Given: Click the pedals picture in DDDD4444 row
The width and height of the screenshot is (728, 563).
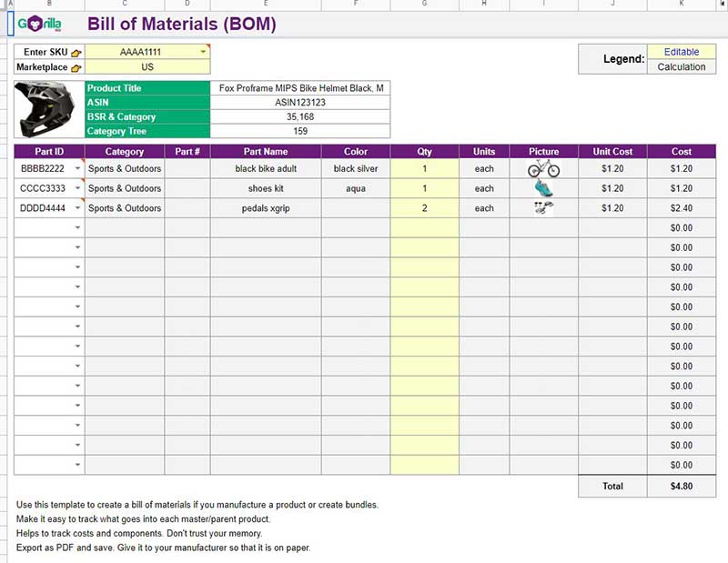Looking at the screenshot, I should [543, 208].
